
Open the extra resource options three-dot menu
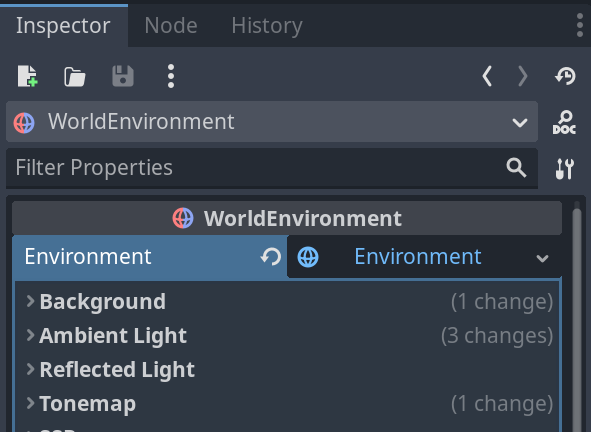(171, 76)
